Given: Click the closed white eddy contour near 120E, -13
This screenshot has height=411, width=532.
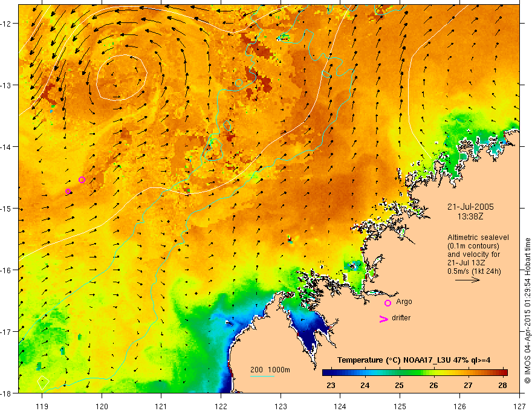Looking at the screenshot, I should pyautogui.click(x=122, y=77).
